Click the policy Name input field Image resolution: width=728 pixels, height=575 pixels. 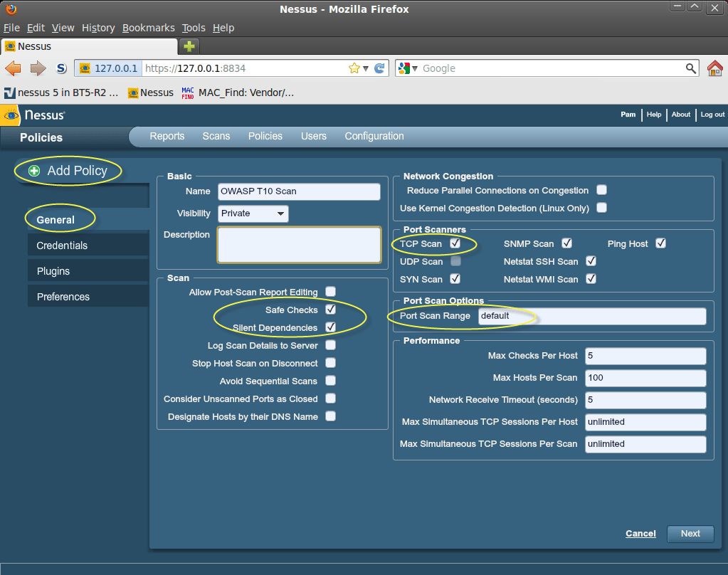(299, 191)
